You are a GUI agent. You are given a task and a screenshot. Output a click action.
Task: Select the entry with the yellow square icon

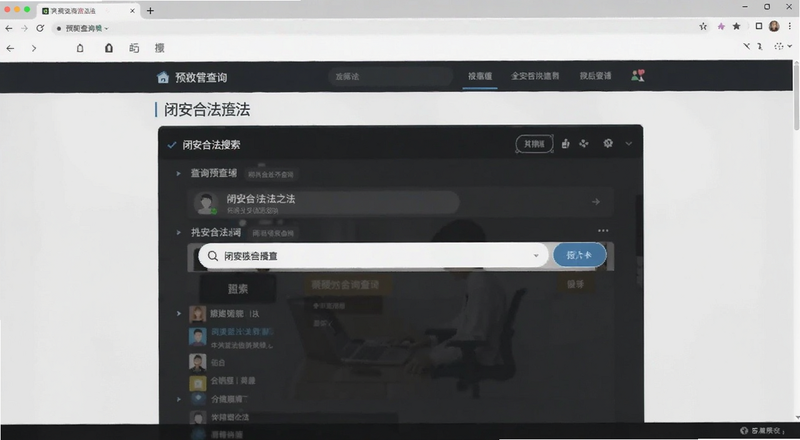(x=222, y=382)
